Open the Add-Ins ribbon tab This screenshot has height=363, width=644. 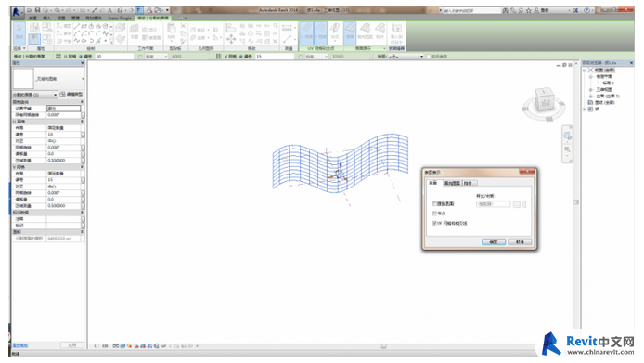94,18
